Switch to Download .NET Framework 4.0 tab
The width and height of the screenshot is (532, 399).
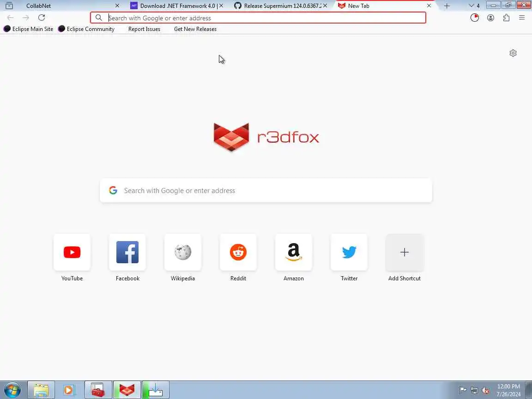(177, 6)
